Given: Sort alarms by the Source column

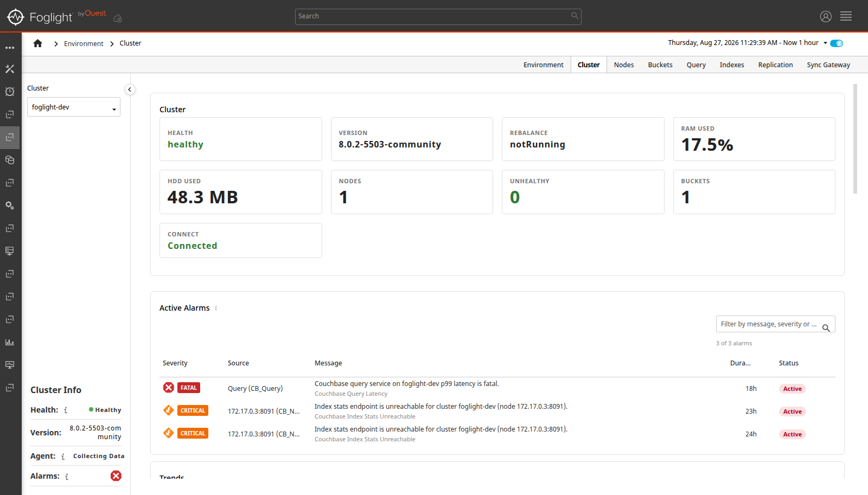Looking at the screenshot, I should [238, 363].
